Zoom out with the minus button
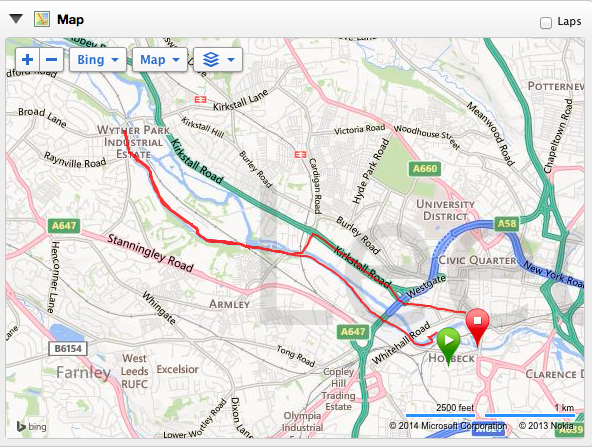The height and width of the screenshot is (447, 592). [x=51, y=60]
